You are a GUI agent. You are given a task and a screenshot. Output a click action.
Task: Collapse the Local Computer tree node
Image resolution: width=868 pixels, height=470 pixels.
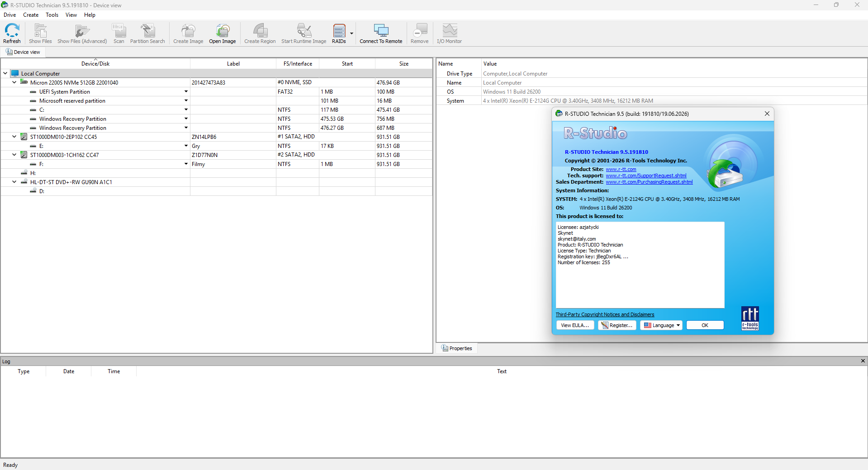[5, 73]
